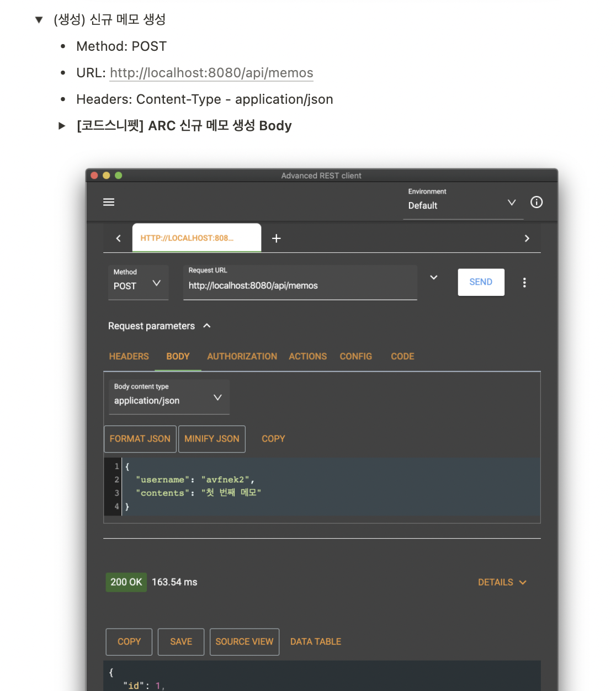Image resolution: width=616 pixels, height=691 pixels.
Task: Switch to the HEADERS tab
Action: point(129,357)
